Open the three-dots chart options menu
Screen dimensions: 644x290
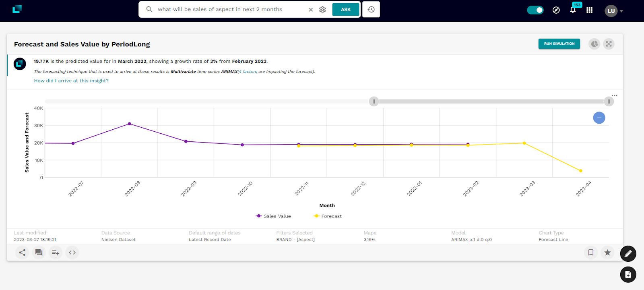point(614,95)
